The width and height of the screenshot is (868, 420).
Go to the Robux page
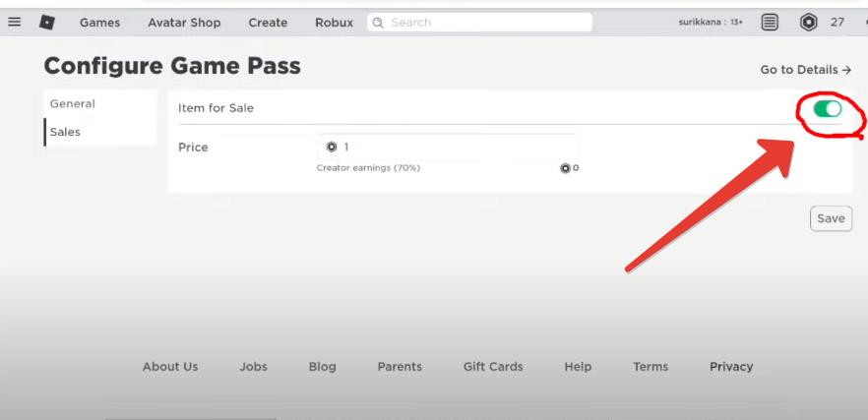(334, 23)
